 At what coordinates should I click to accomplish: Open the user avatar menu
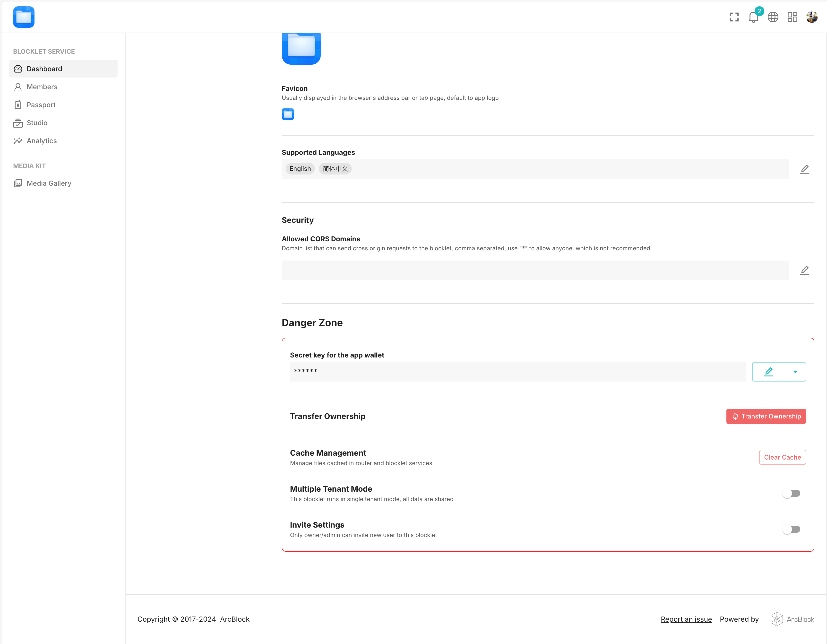click(811, 17)
